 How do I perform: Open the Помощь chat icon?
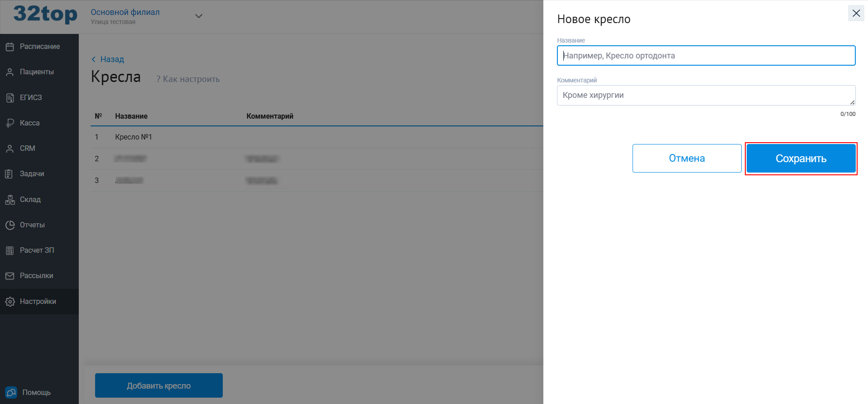coord(11,392)
